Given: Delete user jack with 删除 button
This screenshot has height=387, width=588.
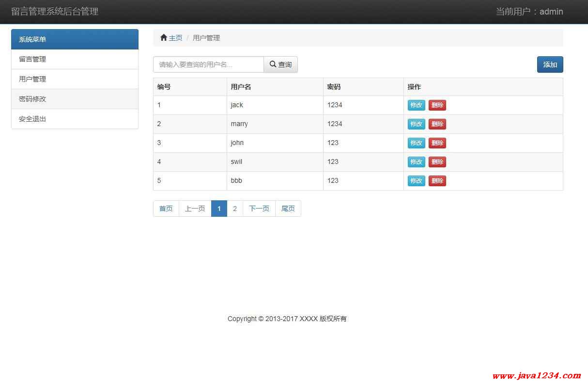Looking at the screenshot, I should [x=437, y=105].
